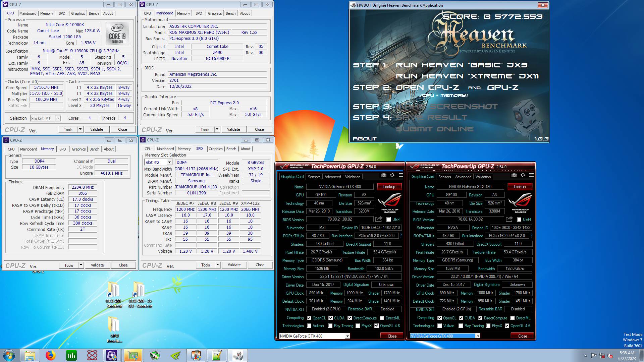Click the refresh icon in left GPU-Z window
This screenshot has height=362, width=644.
pos(392,175)
